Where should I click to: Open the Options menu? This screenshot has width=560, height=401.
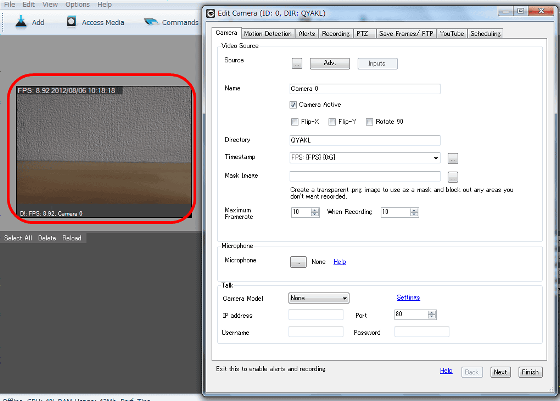pos(78,4)
